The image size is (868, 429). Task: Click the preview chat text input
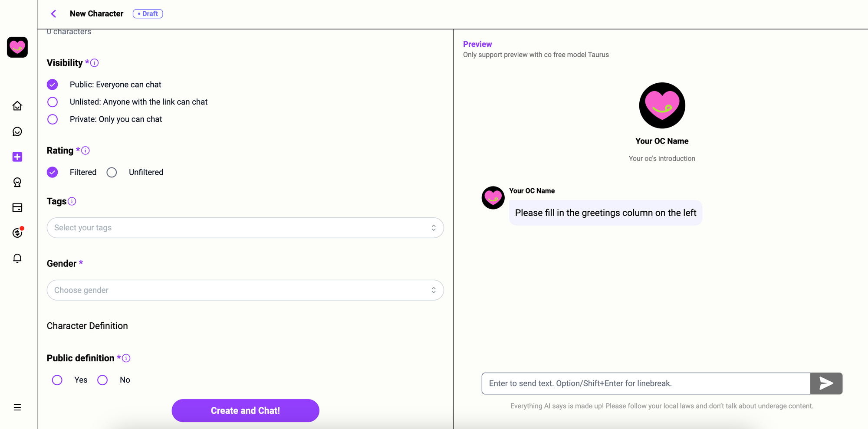(x=646, y=383)
